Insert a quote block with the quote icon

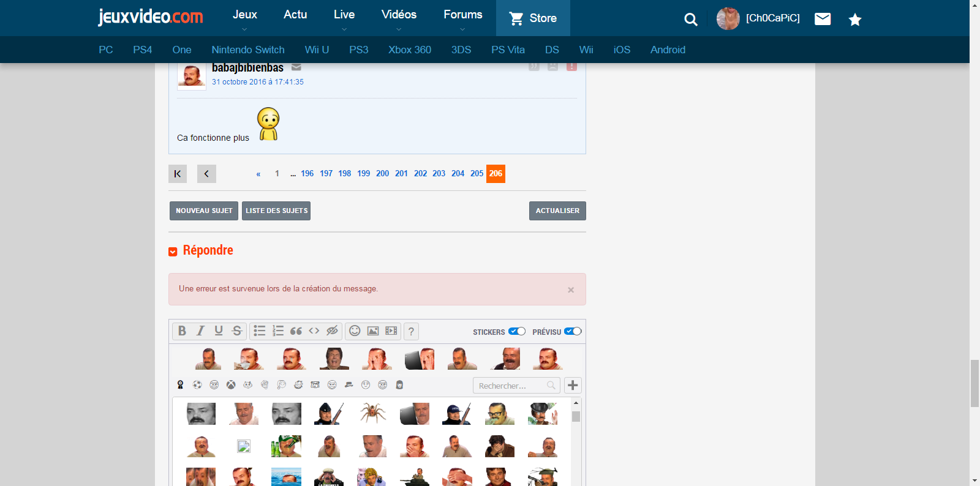296,331
